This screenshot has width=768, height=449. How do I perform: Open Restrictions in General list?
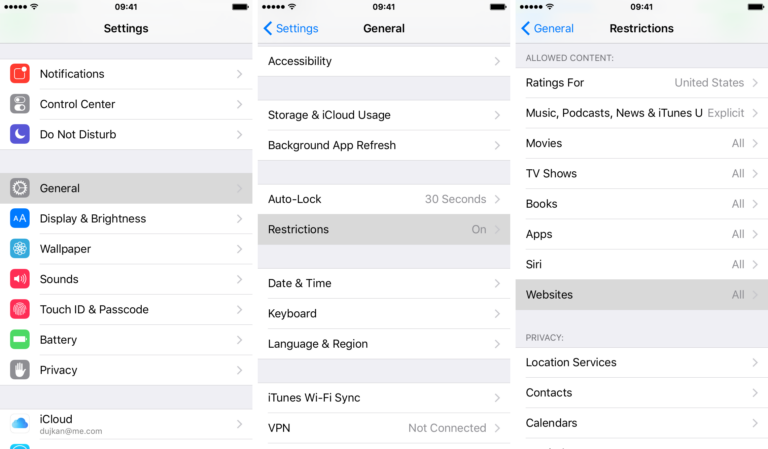coord(384,229)
